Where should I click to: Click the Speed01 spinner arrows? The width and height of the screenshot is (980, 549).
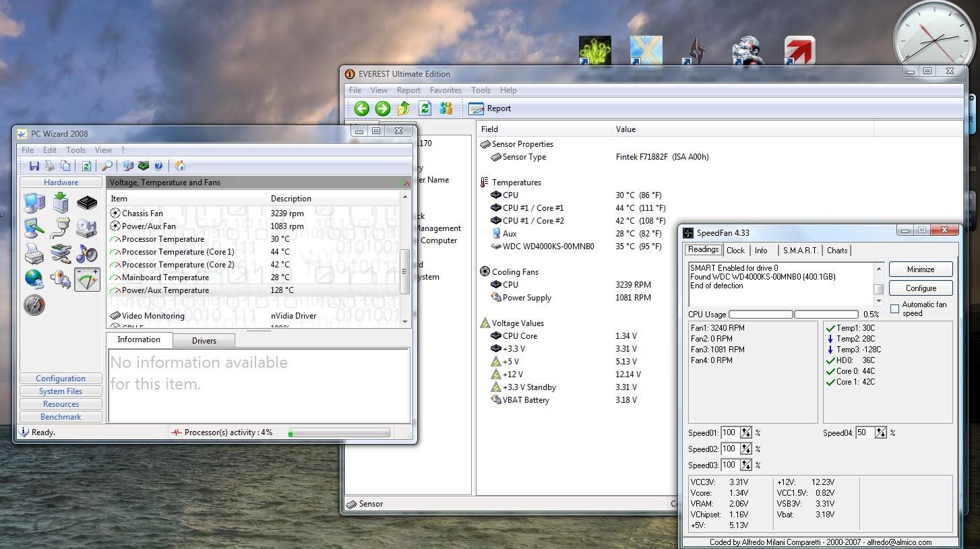click(x=746, y=432)
